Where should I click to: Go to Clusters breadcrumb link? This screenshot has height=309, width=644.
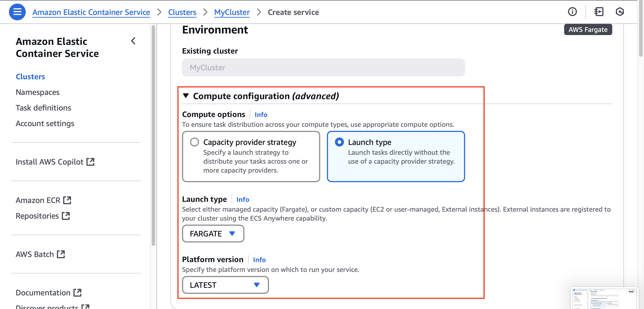click(x=182, y=12)
